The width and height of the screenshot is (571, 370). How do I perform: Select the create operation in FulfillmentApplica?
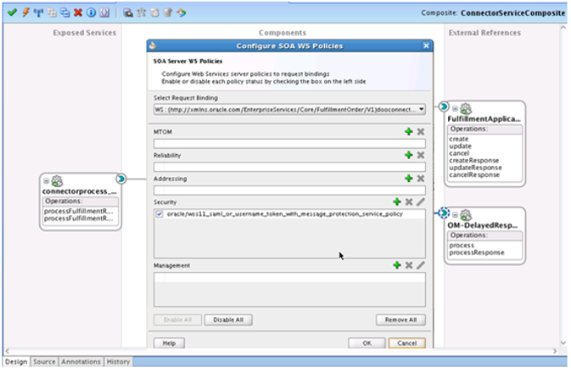pyautogui.click(x=459, y=139)
